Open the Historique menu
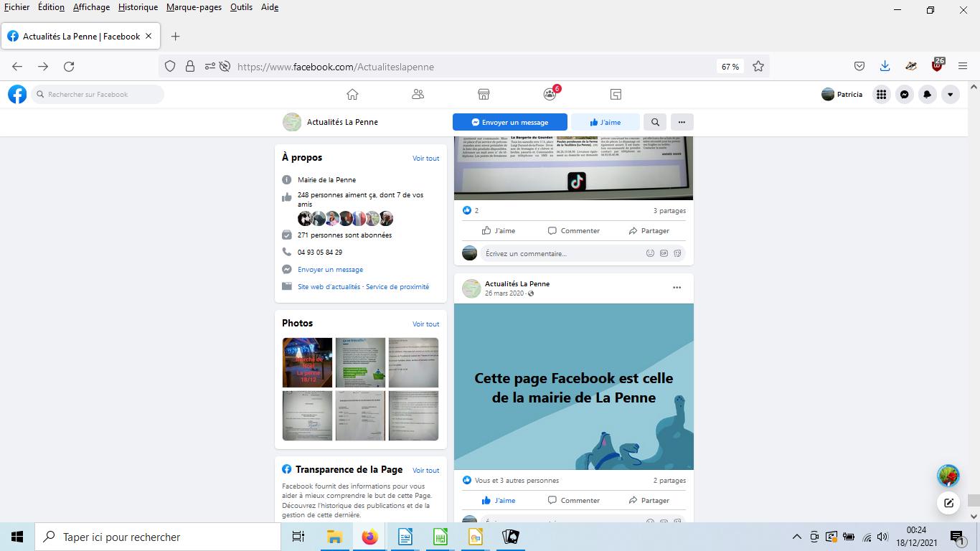This screenshot has width=980, height=551. pos(138,7)
